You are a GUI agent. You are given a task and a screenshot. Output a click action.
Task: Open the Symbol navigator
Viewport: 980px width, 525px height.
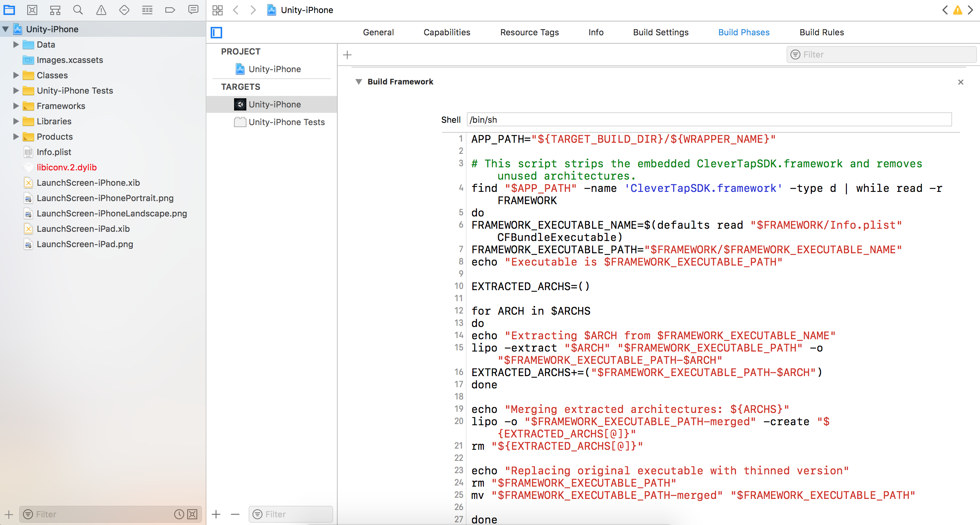[55, 10]
